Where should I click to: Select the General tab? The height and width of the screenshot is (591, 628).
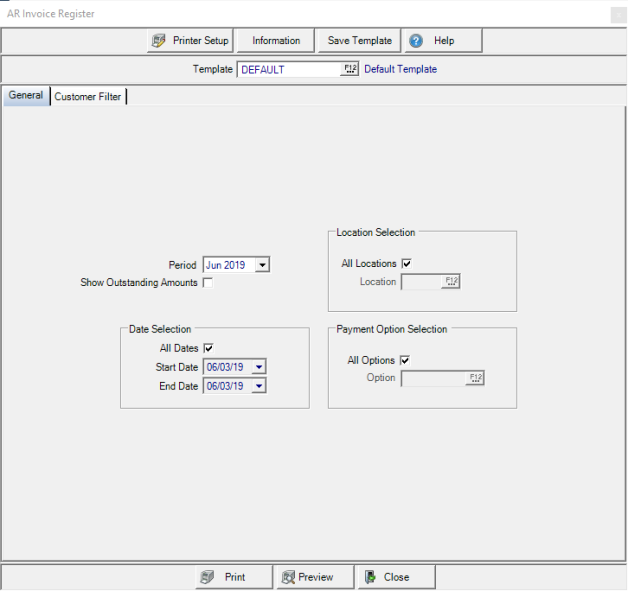tap(26, 96)
